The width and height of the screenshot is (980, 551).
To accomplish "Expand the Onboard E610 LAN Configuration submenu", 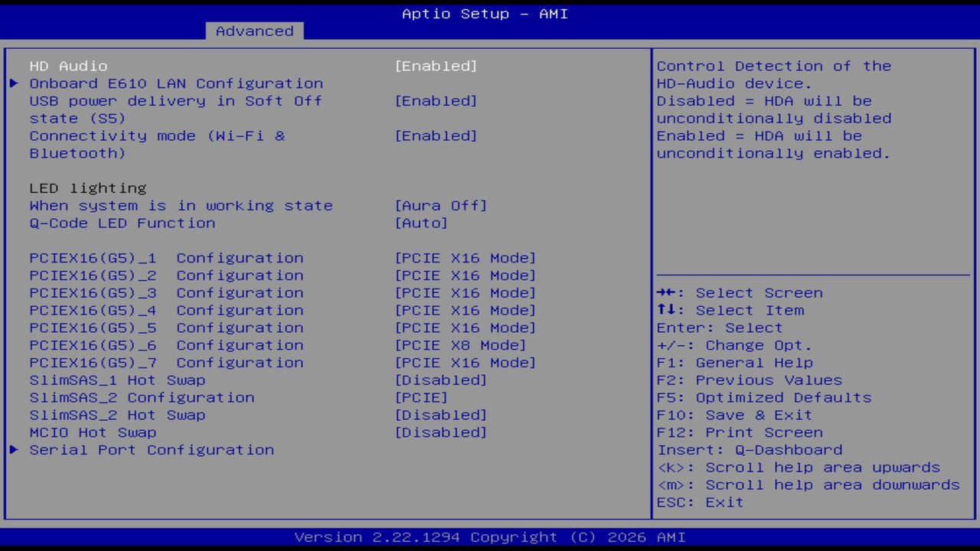I will coord(176,83).
